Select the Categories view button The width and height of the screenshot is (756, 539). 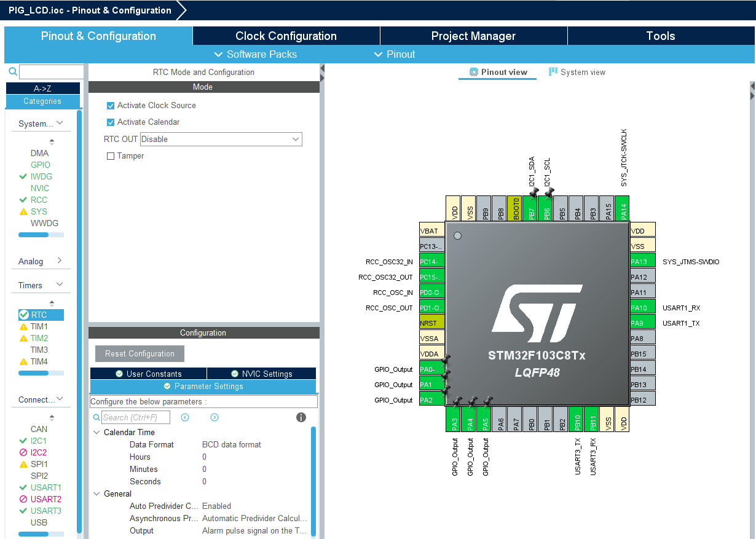coord(43,101)
